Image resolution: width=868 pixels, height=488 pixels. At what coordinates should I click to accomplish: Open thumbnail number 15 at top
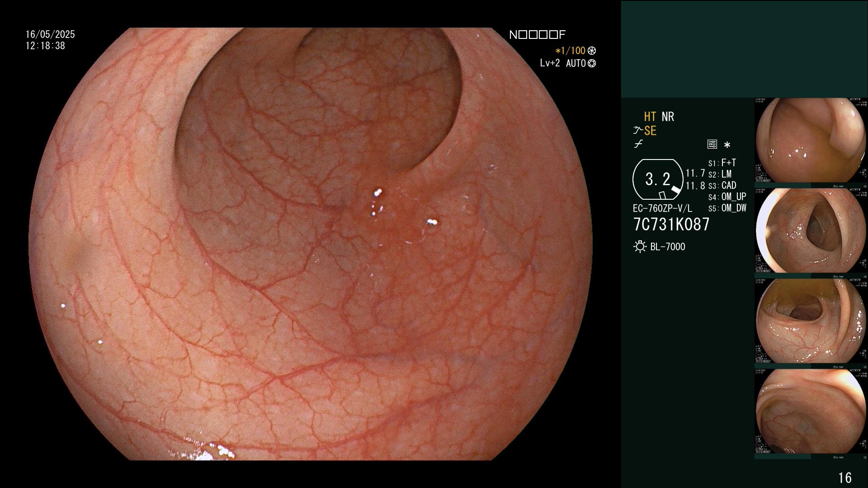[811, 141]
